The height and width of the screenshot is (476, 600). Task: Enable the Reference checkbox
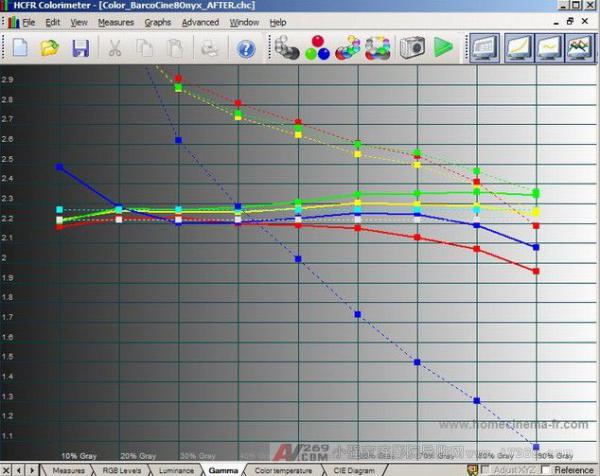(546, 469)
